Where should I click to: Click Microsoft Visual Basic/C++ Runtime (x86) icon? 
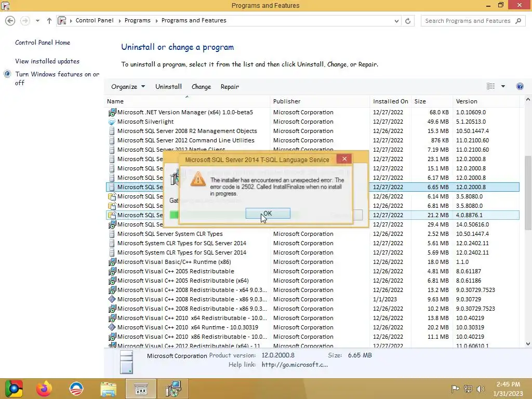[112, 262]
